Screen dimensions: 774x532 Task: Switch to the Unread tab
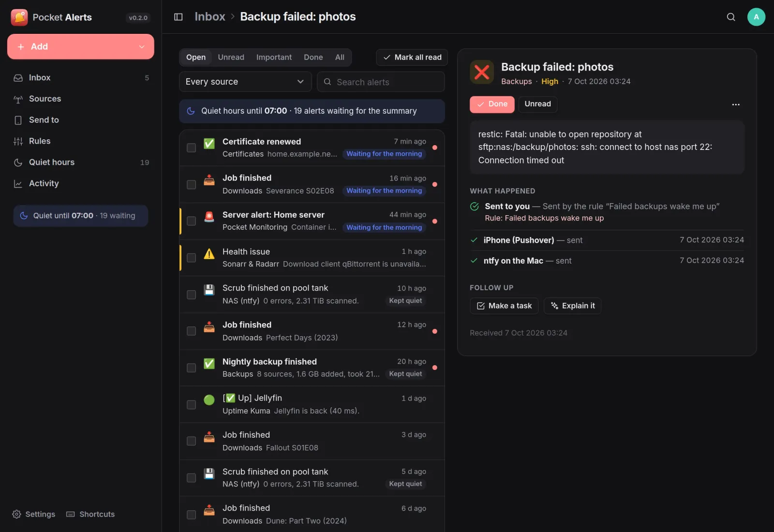click(231, 57)
